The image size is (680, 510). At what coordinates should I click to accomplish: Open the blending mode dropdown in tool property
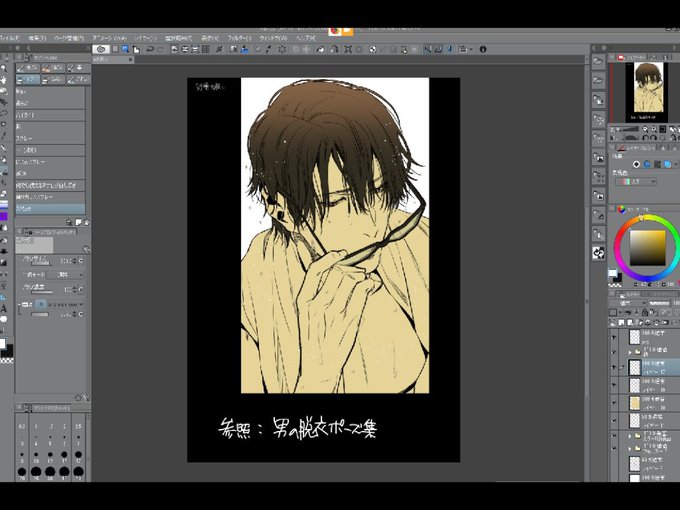pos(65,275)
